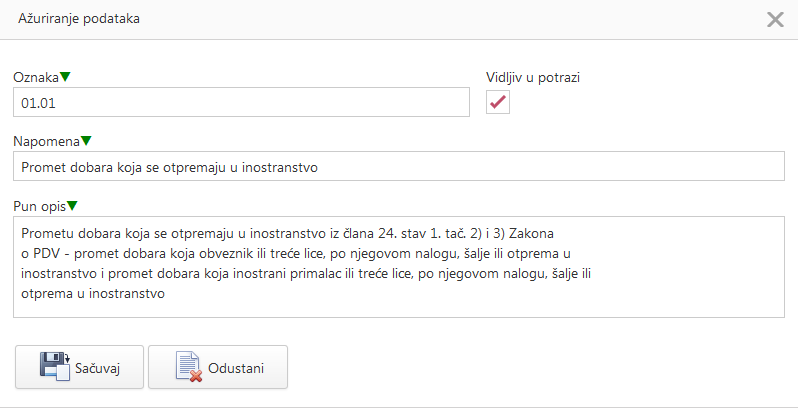Viewport: 798px width, 408px height.
Task: Click the last line of Pun opis text
Action: coord(92,294)
